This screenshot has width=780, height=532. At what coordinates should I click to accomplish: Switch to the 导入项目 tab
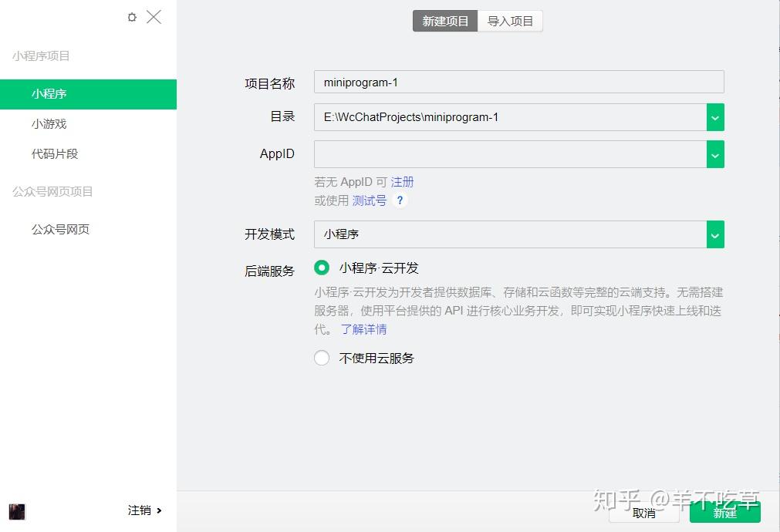[x=511, y=21]
